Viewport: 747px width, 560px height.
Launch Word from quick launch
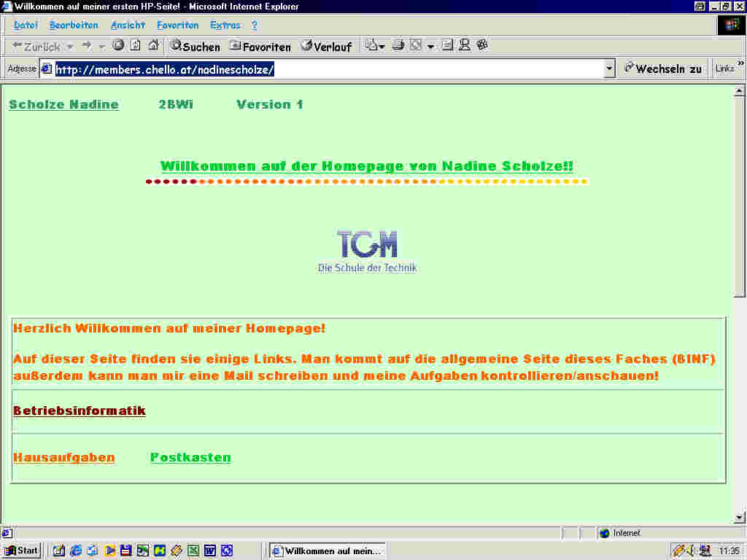tap(210, 551)
